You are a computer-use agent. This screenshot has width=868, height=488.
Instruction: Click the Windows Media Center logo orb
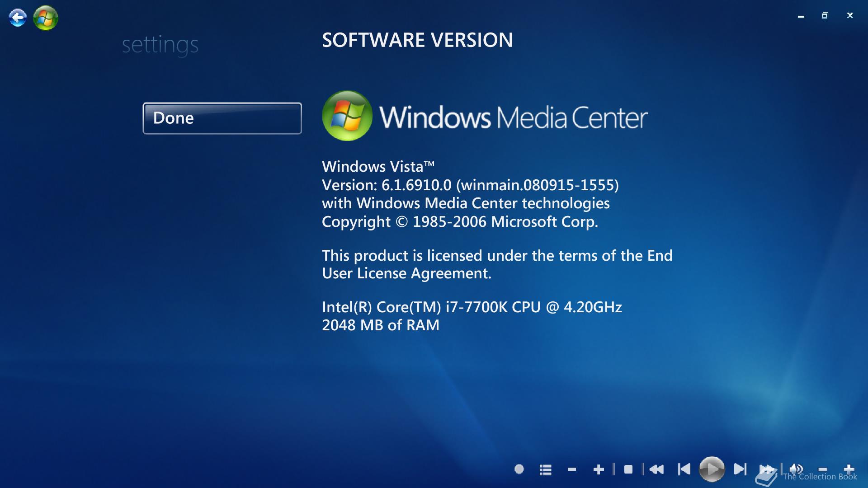point(347,116)
